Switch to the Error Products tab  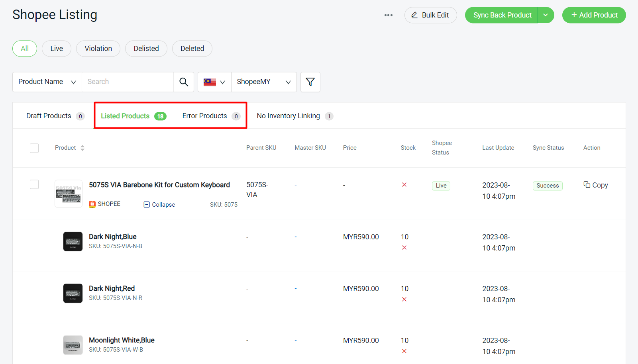click(211, 116)
